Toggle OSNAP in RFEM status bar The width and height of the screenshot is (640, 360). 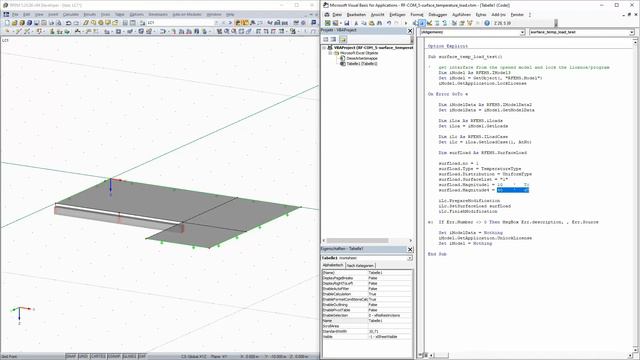tap(114, 356)
